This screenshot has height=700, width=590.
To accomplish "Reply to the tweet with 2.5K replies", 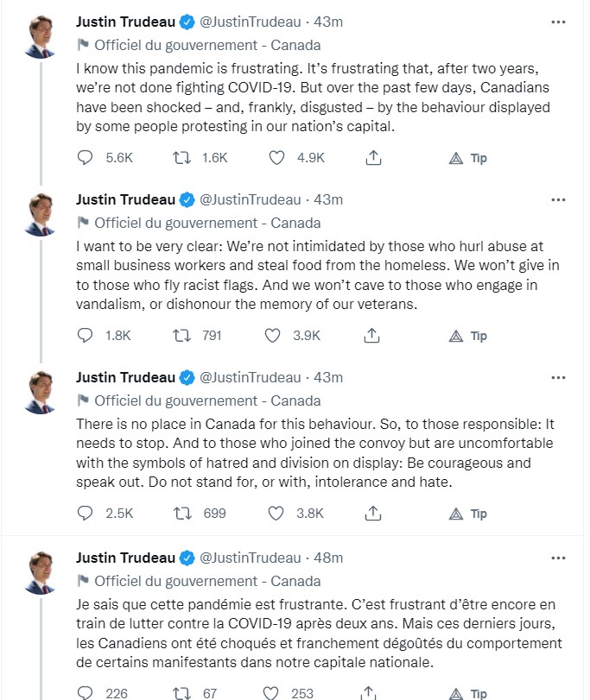I will pos(85,514).
